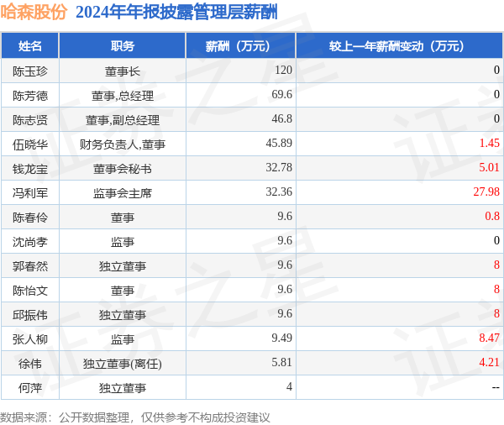Select the name 郭春然
This screenshot has width=504, height=425.
(30, 266)
